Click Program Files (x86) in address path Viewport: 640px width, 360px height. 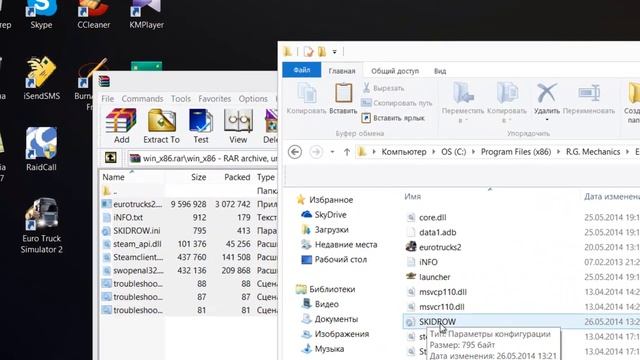pyautogui.click(x=516, y=152)
